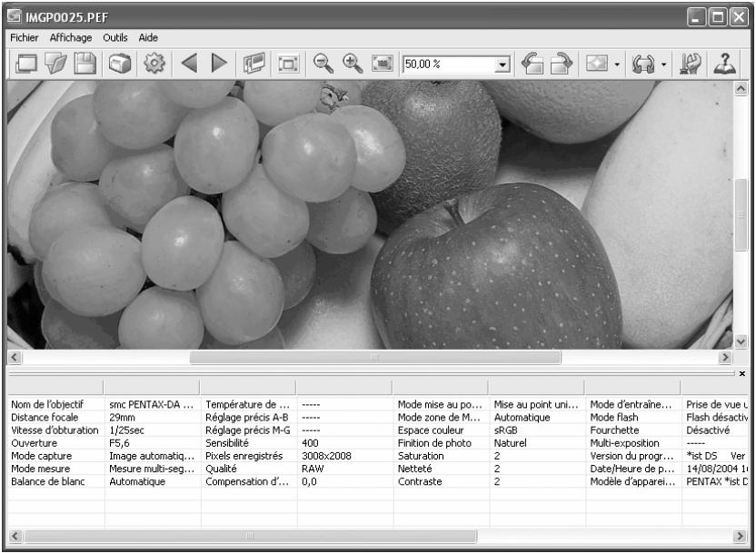
Task: Select the "3008x2008" pixels value
Action: (326, 456)
